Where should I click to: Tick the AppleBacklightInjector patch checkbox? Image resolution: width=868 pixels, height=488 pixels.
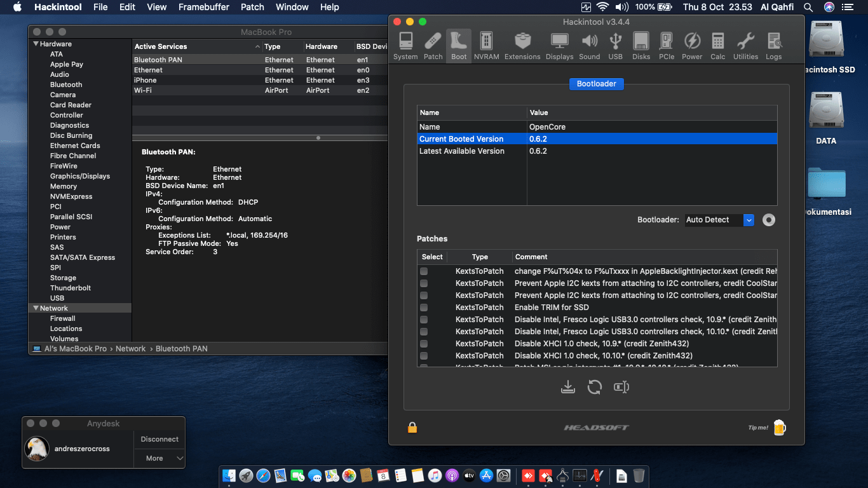[x=424, y=271]
